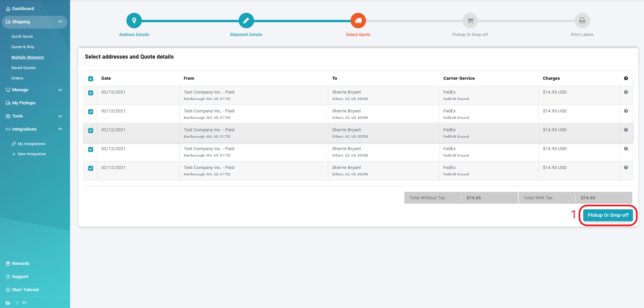This screenshot has height=308, width=644.
Task: Click the plus icon beside New Integration
Action: [x=14, y=154]
